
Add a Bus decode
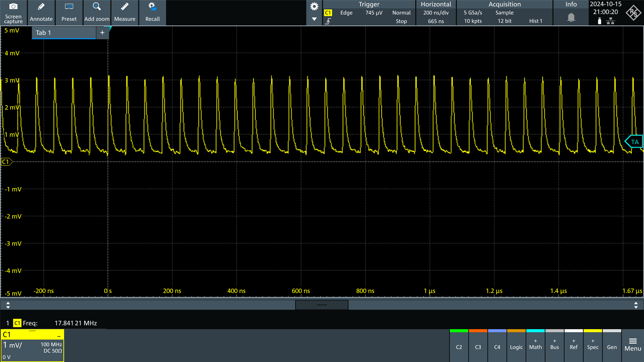tap(554, 346)
